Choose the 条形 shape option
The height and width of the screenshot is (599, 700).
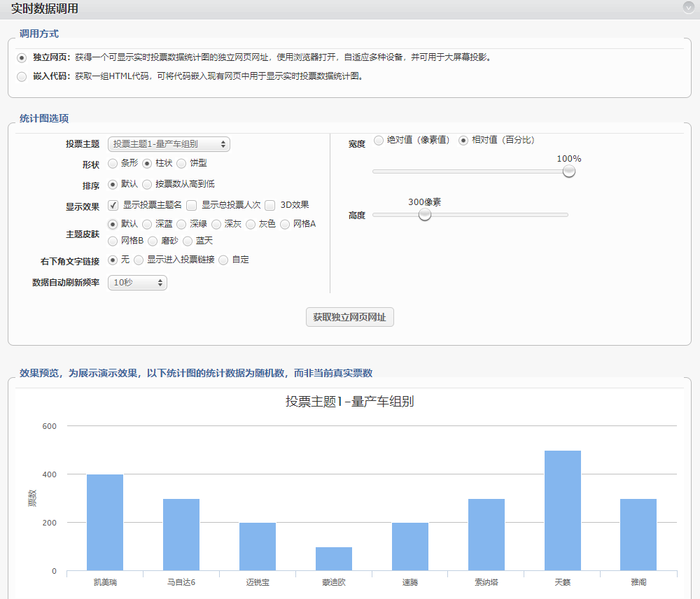[x=113, y=164]
